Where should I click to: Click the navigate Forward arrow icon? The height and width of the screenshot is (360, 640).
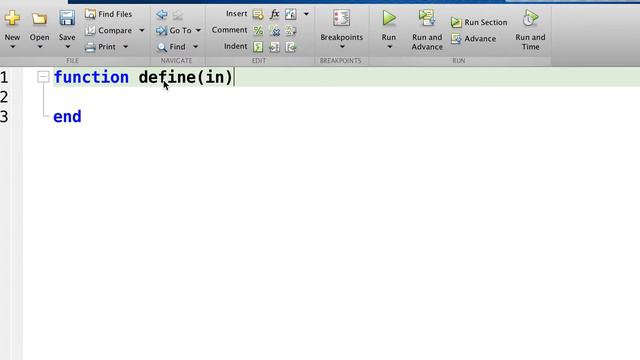point(177,15)
